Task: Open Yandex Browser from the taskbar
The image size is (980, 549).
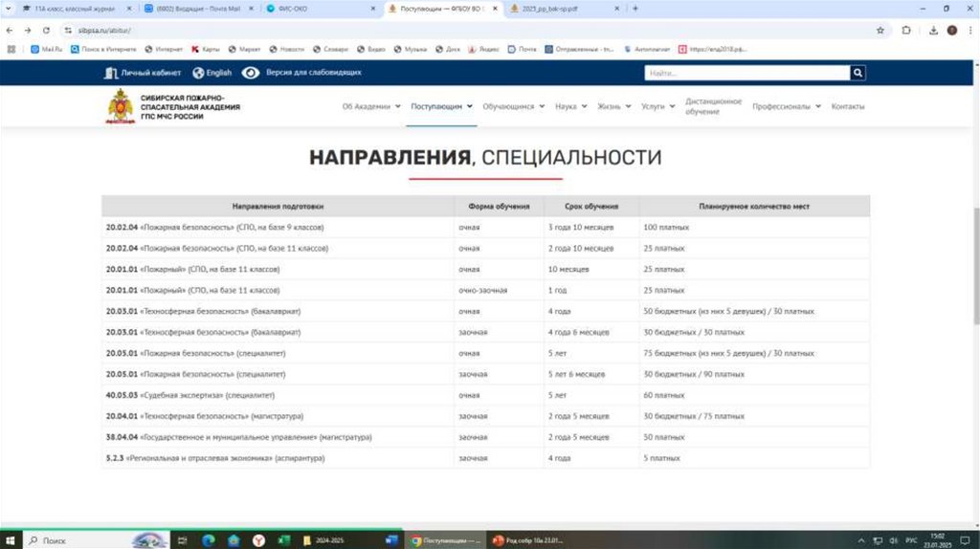Action: tap(258, 540)
